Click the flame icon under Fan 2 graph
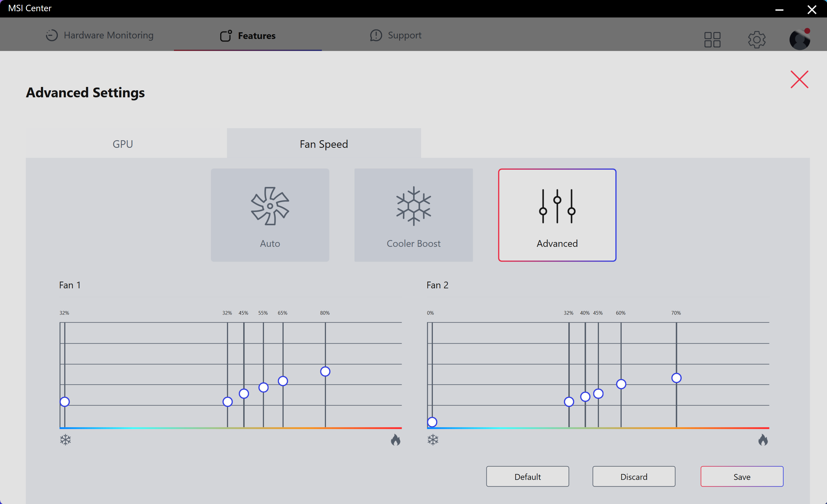Screen dimensions: 827x504 point(763,439)
